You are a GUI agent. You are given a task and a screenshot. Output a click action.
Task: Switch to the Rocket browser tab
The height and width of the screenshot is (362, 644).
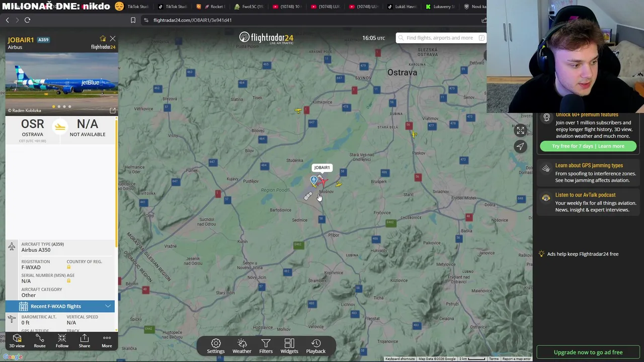tap(211, 7)
